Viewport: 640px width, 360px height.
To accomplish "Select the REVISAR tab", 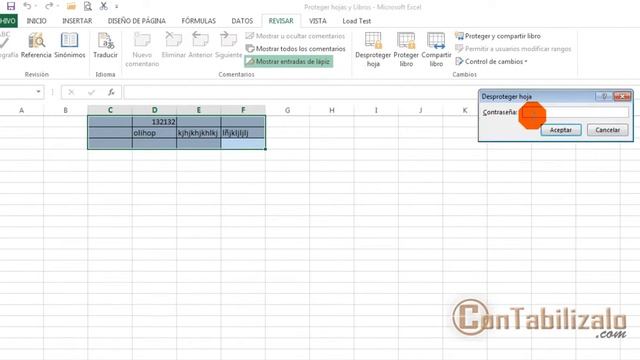I will pyautogui.click(x=281, y=21).
